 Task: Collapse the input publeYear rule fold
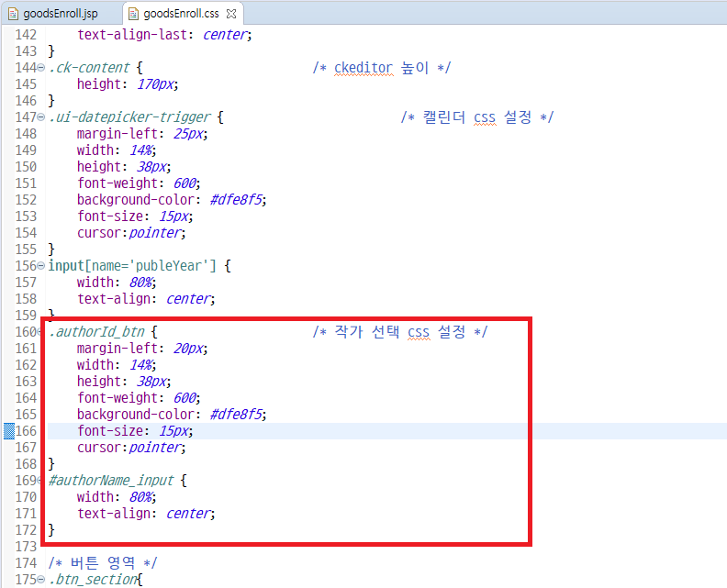40,266
